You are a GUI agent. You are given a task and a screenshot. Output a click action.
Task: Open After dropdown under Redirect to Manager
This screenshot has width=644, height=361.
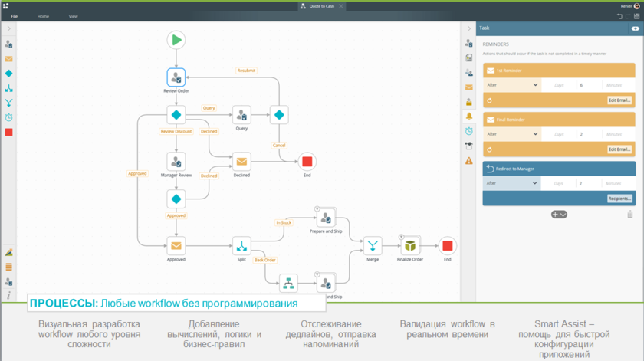(512, 183)
